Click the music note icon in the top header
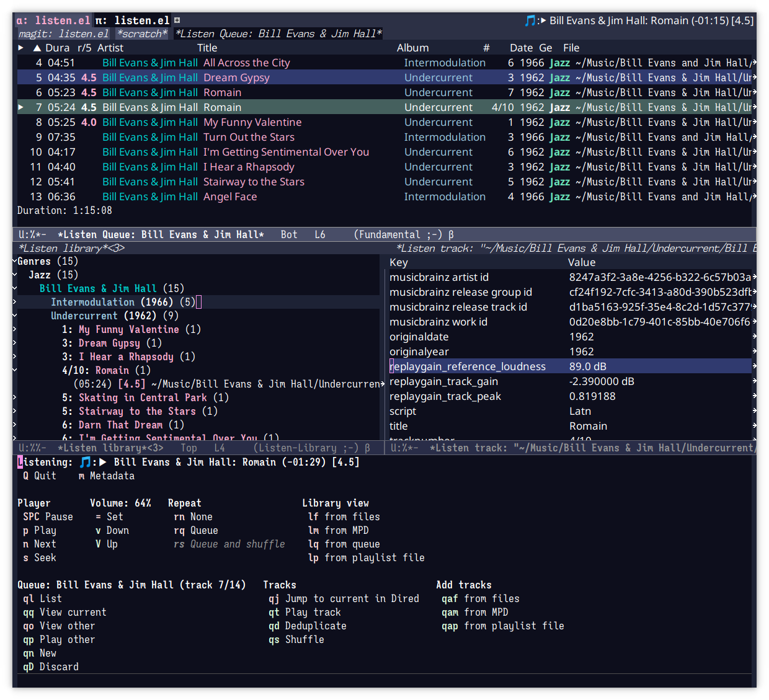This screenshot has width=769, height=700. [x=530, y=20]
